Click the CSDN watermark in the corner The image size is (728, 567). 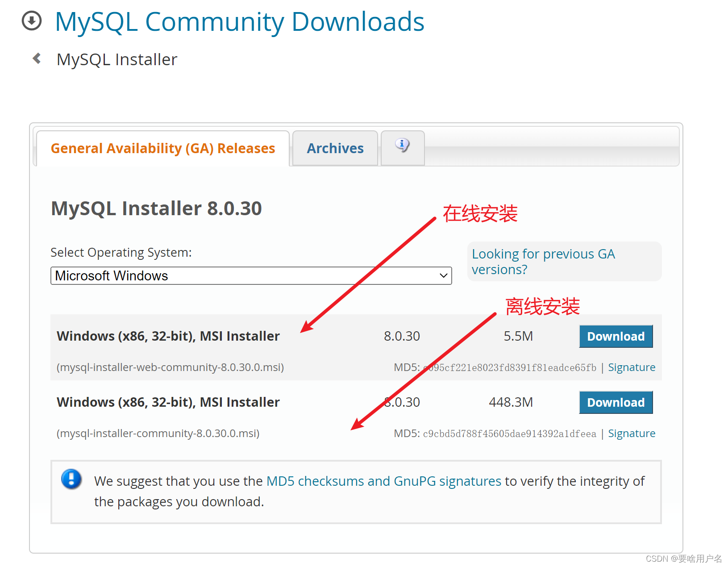(683, 558)
